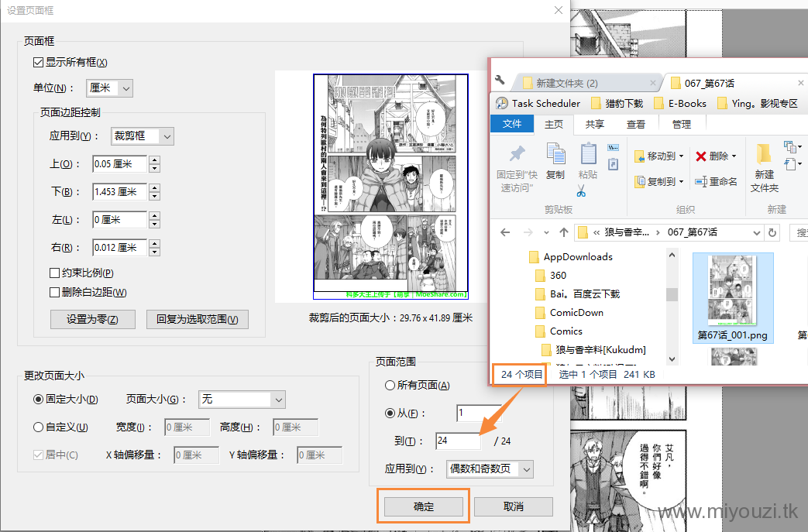
Task: Select the 狼与香辛料[Kukudm] tree folder
Action: 594,350
